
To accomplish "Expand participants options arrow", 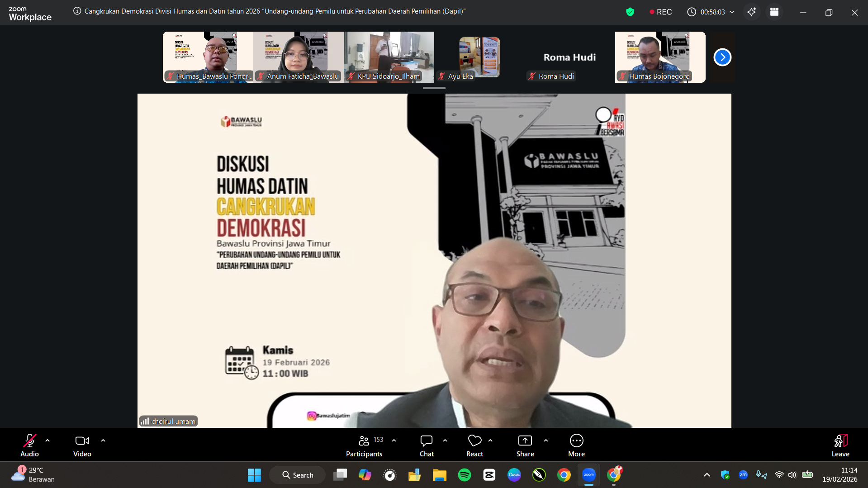I will [x=394, y=441].
